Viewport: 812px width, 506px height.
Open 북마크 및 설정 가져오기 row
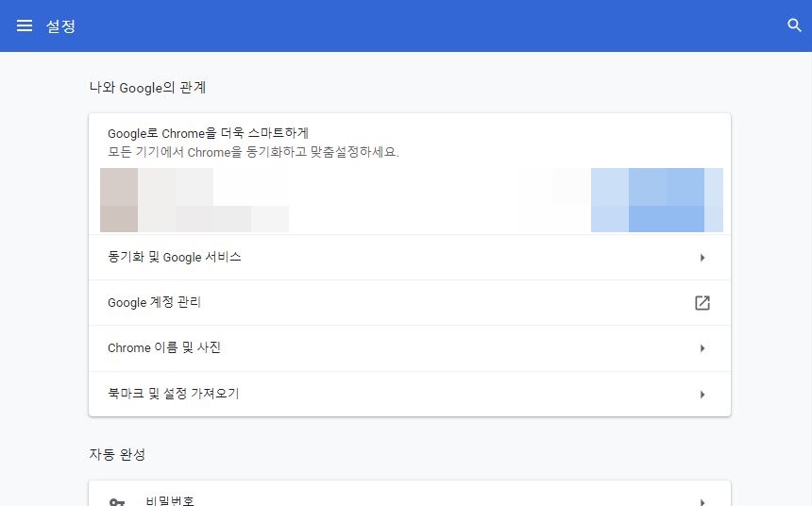410,394
